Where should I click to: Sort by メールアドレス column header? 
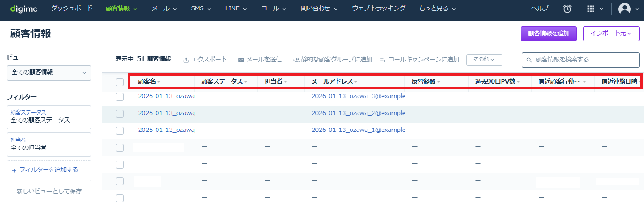coord(334,82)
